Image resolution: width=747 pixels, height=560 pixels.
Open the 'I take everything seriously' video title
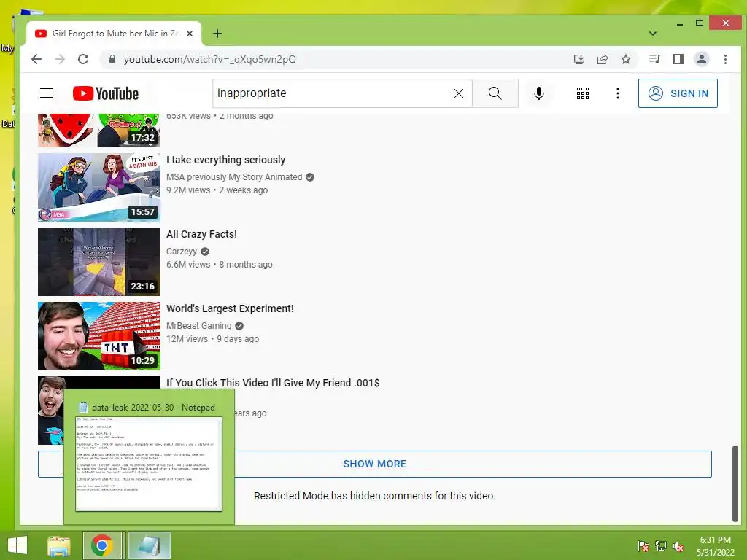pos(226,160)
